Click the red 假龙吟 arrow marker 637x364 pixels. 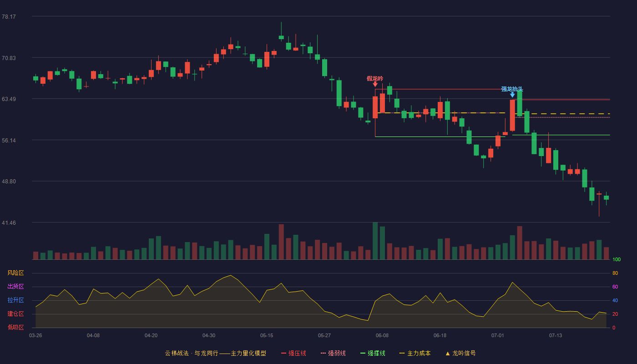coord(375,84)
